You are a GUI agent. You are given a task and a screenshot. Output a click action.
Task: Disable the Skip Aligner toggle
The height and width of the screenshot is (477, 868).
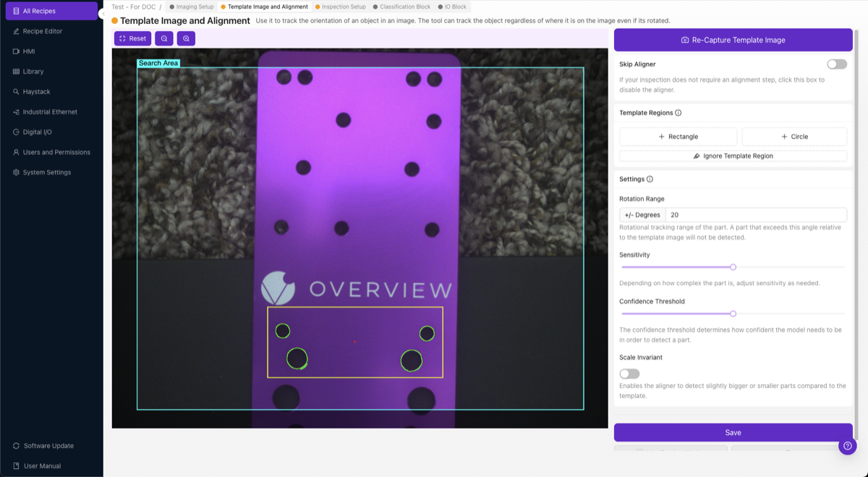pyautogui.click(x=836, y=64)
